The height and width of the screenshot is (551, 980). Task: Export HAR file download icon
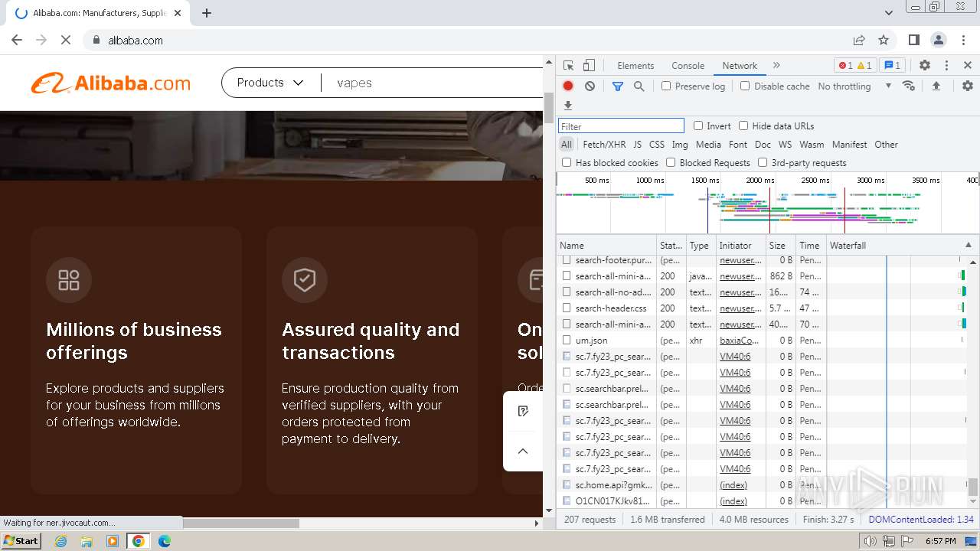click(x=568, y=106)
